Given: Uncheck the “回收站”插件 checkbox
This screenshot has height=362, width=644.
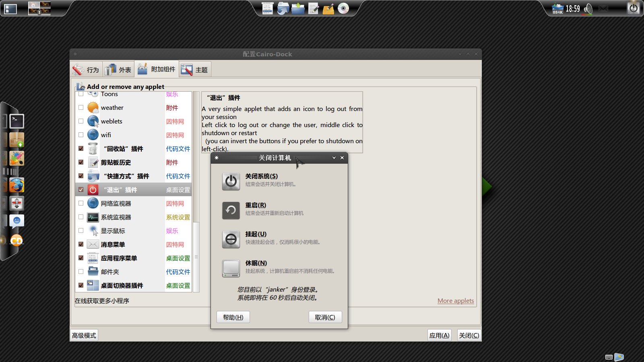Looking at the screenshot, I should (81, 148).
